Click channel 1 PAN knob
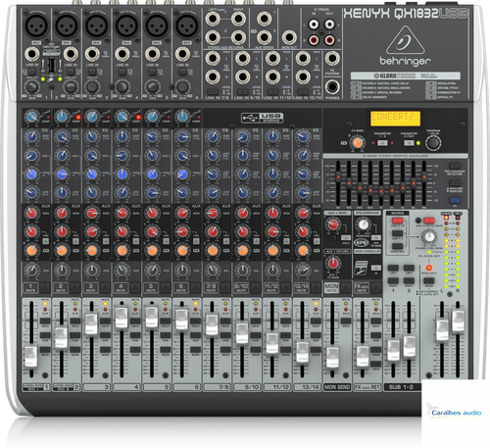Screen dimensions: 490x448 point(31,271)
